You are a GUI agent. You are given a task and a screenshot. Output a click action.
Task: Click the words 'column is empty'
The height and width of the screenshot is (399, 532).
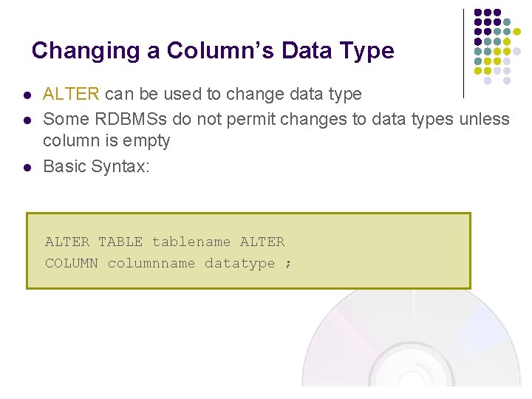[106, 140]
